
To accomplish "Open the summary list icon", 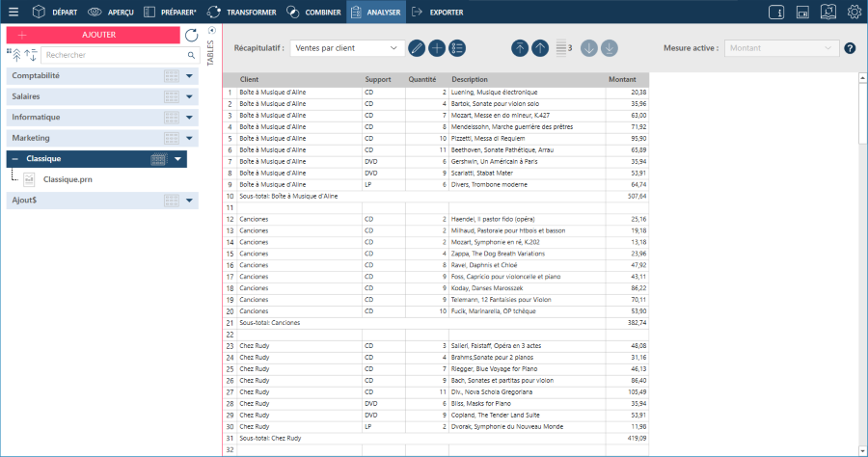I will click(457, 48).
